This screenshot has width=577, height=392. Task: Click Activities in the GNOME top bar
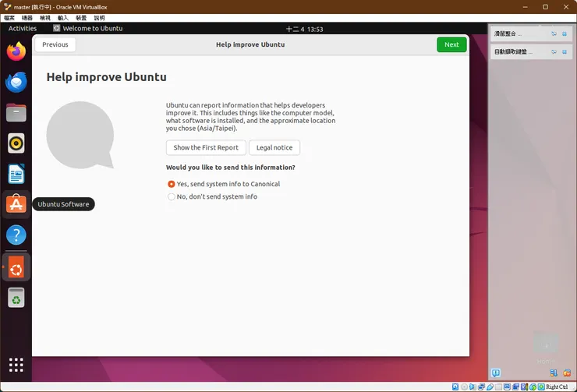23,28
